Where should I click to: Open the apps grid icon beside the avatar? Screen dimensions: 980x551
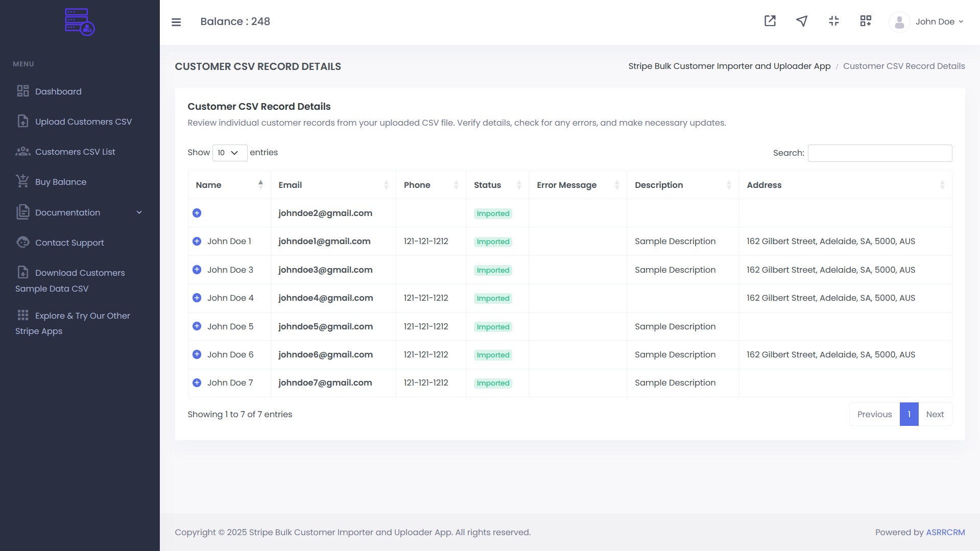866,21
